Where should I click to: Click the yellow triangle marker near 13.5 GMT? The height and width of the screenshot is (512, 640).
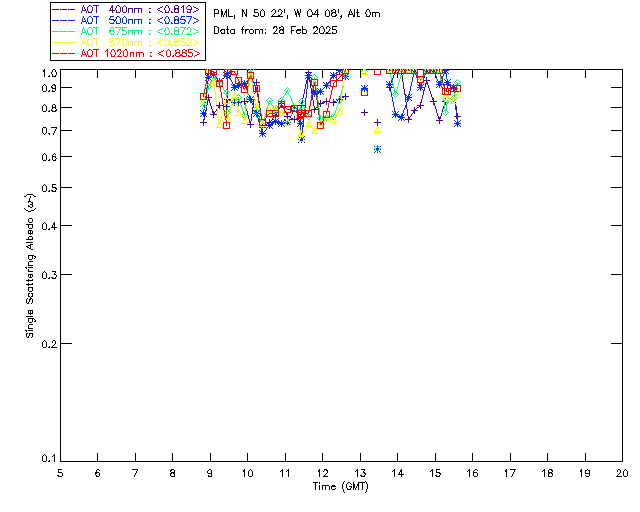[x=378, y=130]
